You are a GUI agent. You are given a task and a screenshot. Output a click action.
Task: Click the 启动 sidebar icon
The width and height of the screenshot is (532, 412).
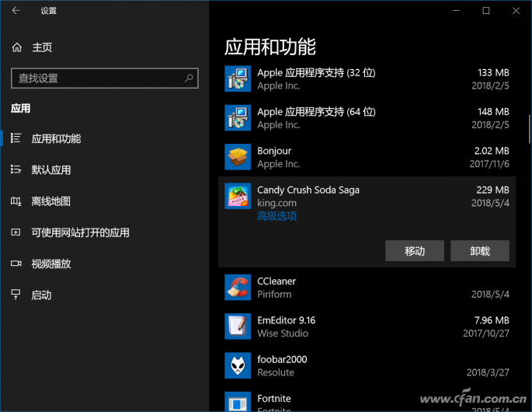tap(16, 295)
